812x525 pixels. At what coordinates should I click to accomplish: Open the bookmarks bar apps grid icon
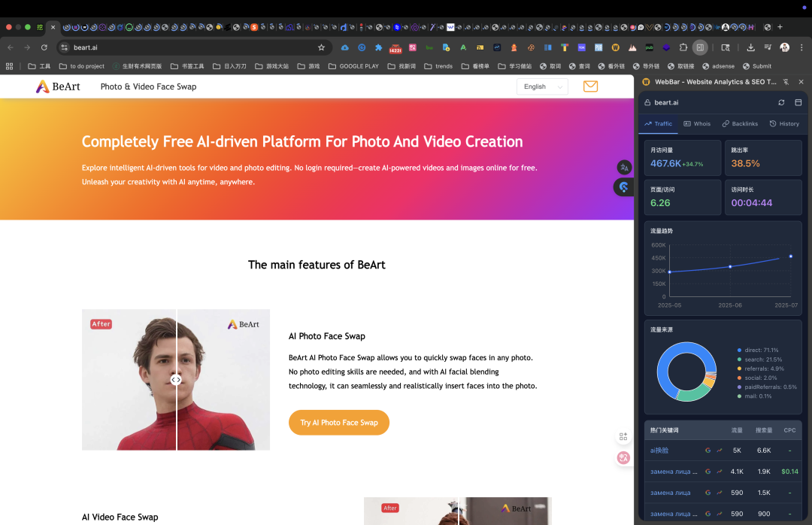point(9,66)
